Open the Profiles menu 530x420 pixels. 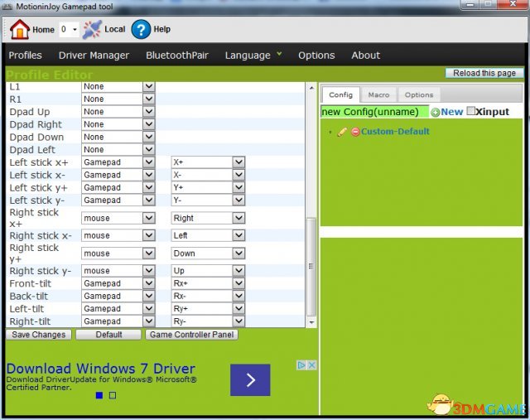26,56
